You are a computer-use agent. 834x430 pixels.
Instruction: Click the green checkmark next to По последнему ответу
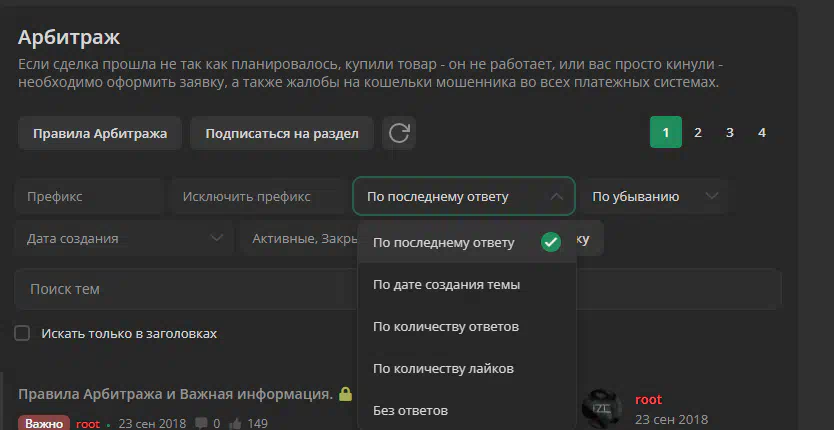coord(551,243)
